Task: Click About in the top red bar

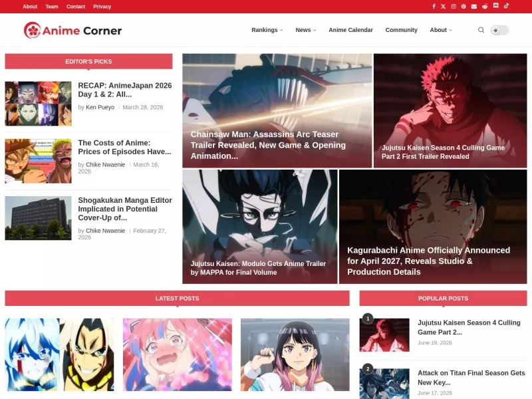Action: pos(30,7)
